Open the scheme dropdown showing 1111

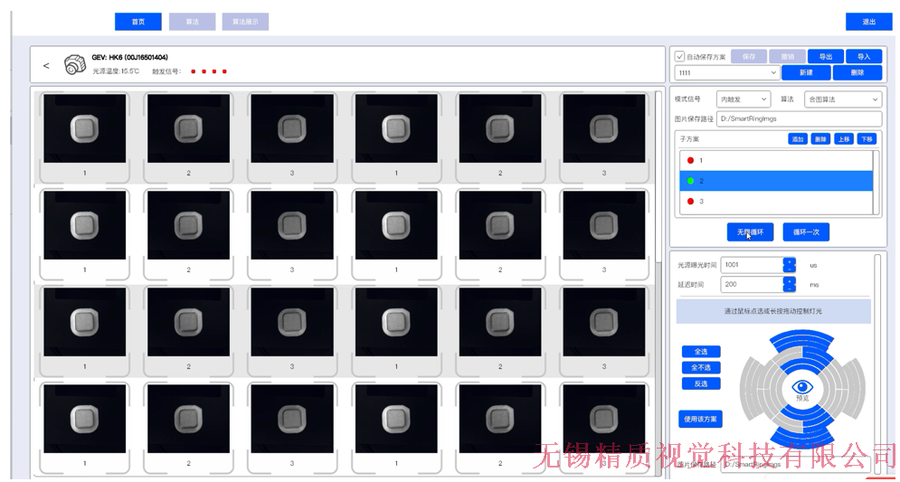point(727,73)
